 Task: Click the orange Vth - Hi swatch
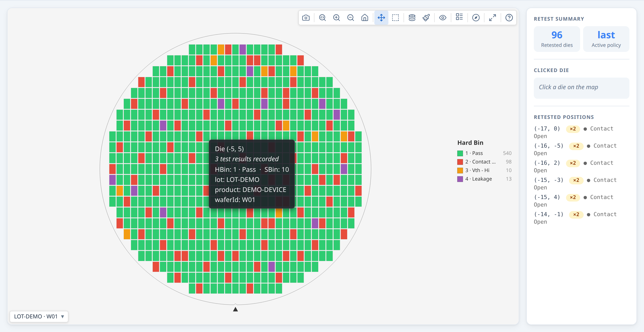pyautogui.click(x=460, y=170)
